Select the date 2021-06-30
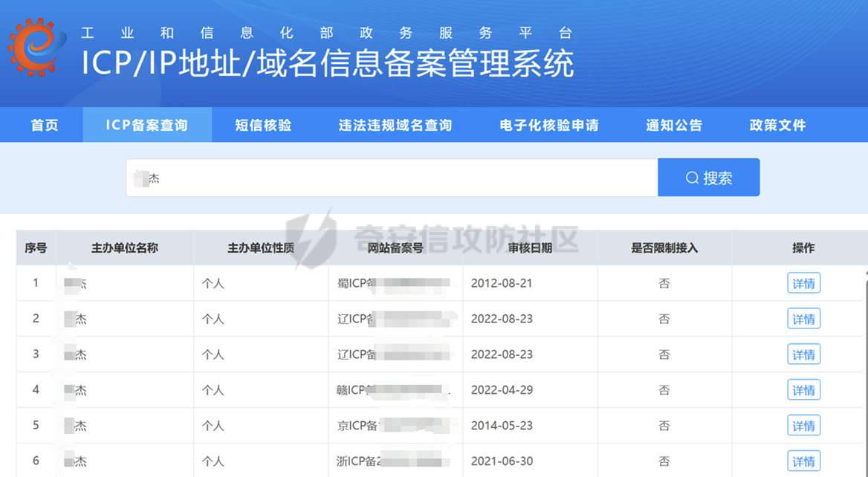 (502, 461)
